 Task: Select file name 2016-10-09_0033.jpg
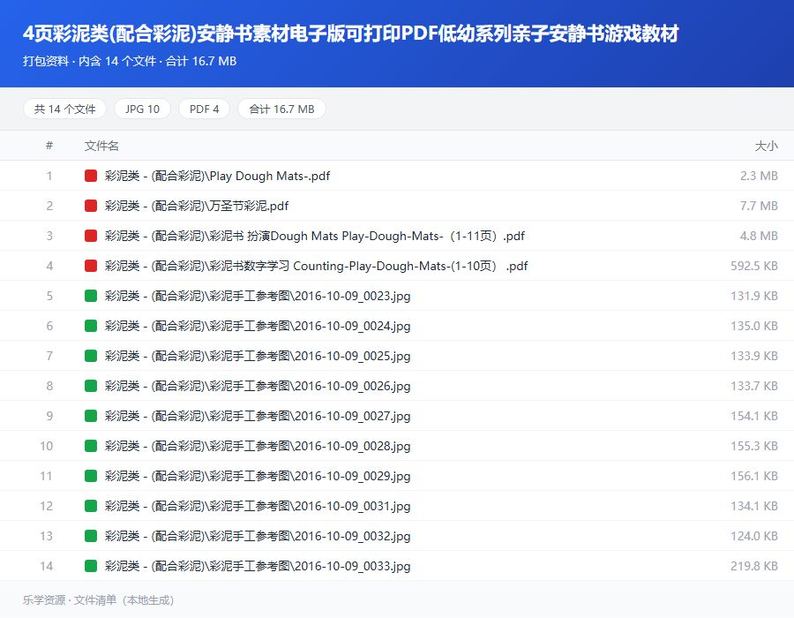point(257,566)
